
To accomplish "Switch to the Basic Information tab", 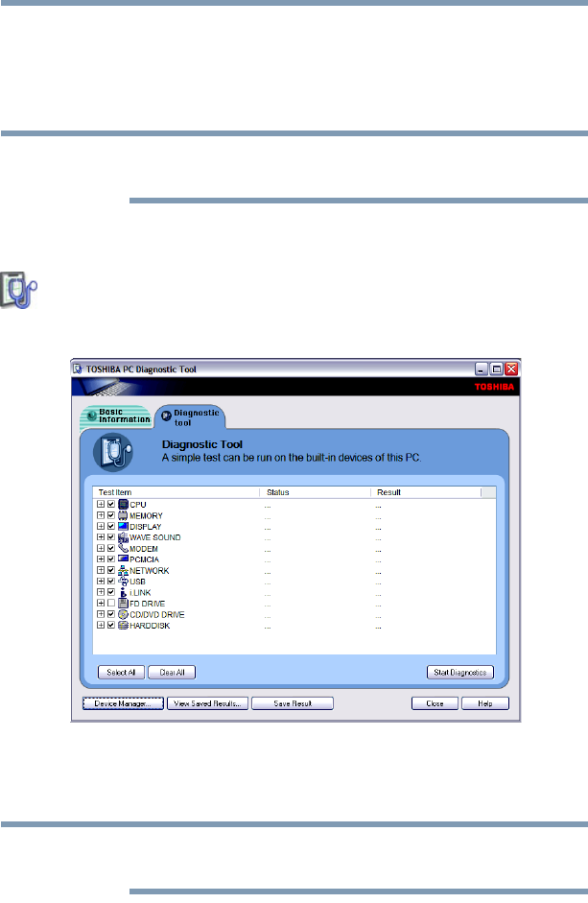I will tap(116, 416).
